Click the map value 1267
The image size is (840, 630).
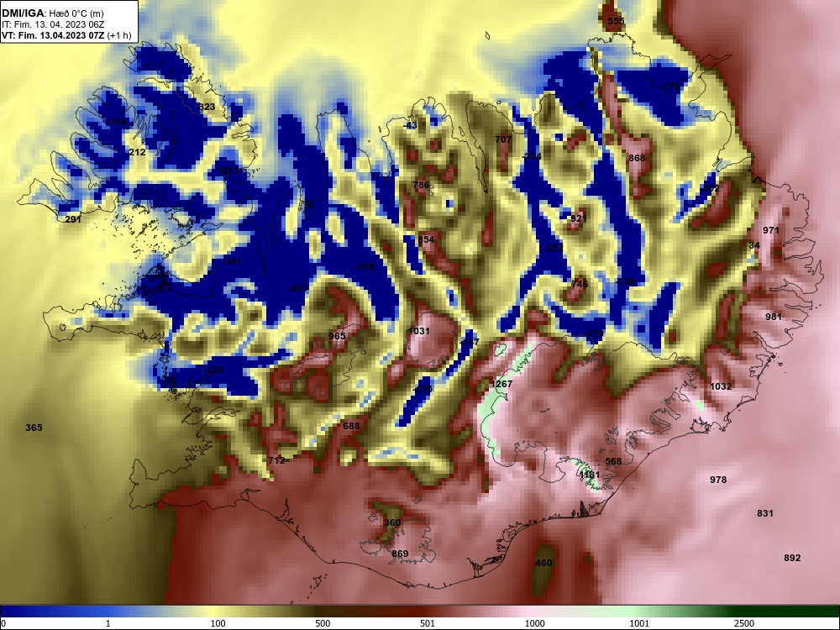(x=501, y=384)
